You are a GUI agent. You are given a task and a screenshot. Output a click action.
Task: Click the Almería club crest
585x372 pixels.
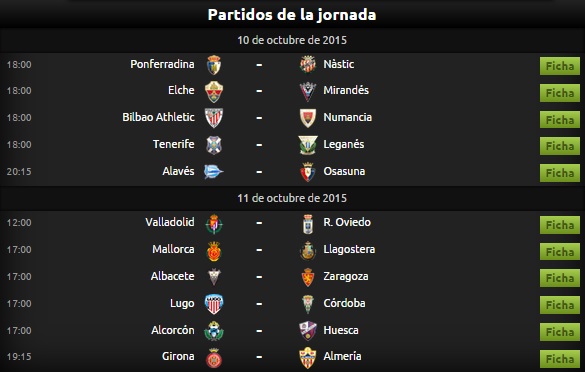pos(308,357)
